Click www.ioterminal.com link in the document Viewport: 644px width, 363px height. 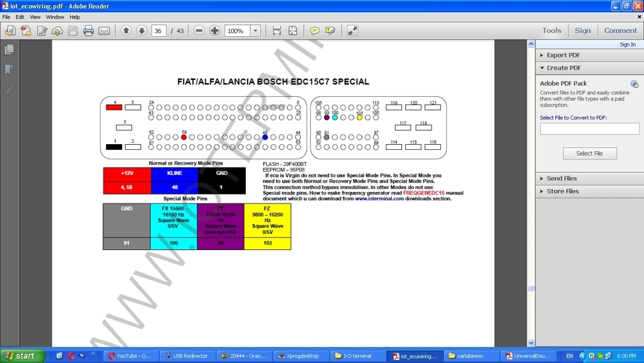[x=379, y=198]
